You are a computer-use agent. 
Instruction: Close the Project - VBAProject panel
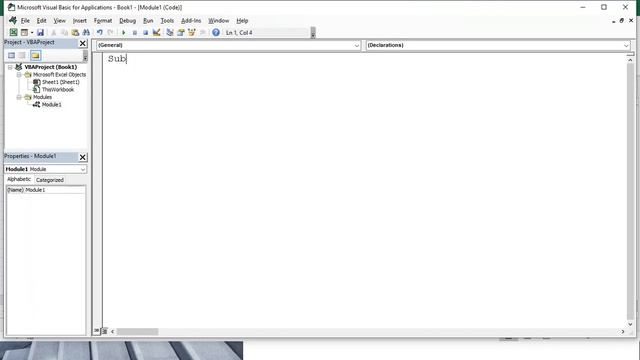coord(82,43)
